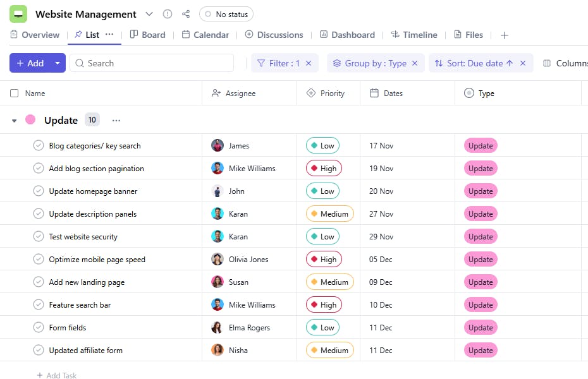Clear the Sort: Due date chip
Image resolution: width=588 pixels, height=379 pixels.
523,63
